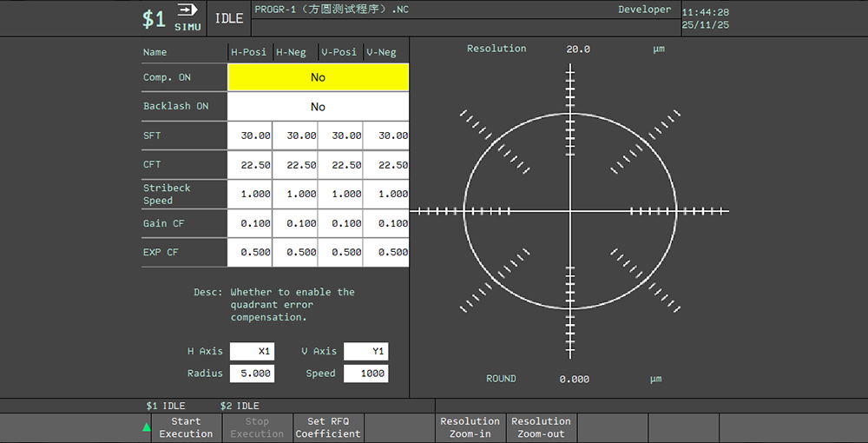The width and height of the screenshot is (868, 443).
Task: Click the Resolution Zoom-in softkey
Action: click(x=470, y=427)
